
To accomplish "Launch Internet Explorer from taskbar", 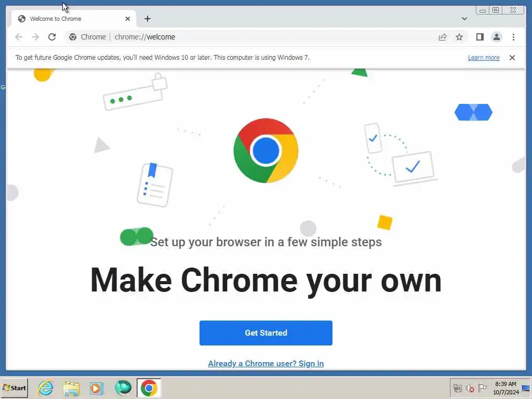I will tap(46, 388).
